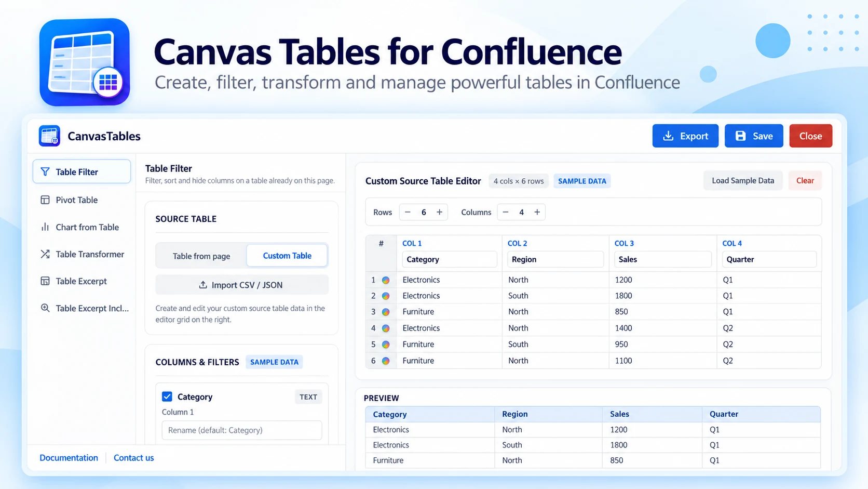
Task: Edit the COL 2 header field Region
Action: 555,259
